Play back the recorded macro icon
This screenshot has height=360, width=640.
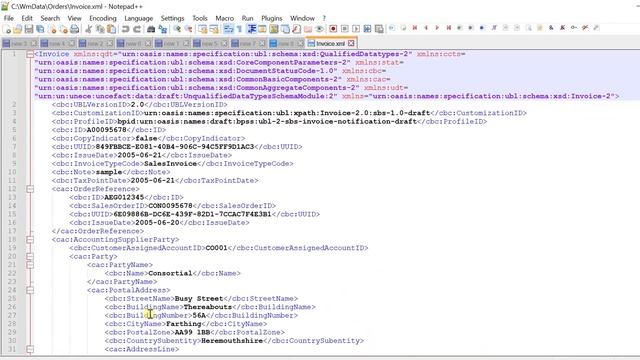pyautogui.click(x=356, y=29)
